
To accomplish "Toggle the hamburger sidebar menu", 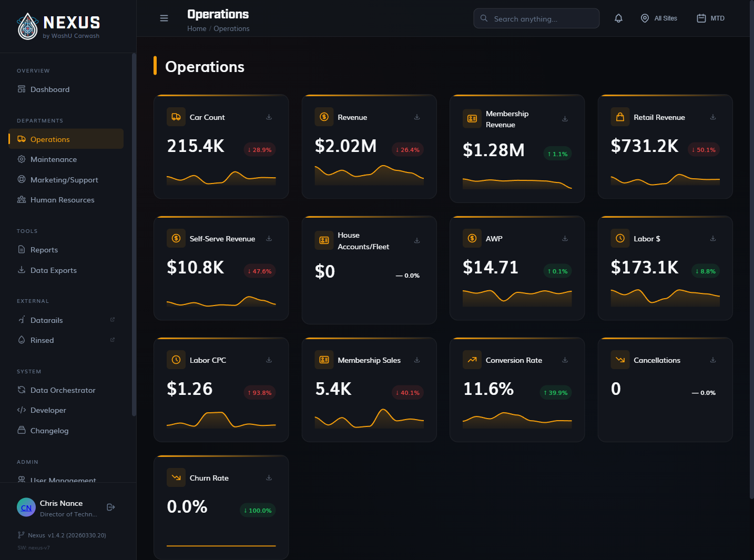I will (x=164, y=18).
